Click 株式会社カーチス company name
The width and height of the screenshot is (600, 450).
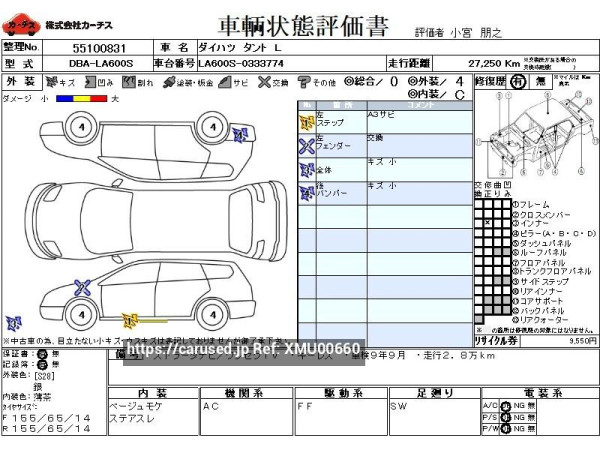(79, 26)
